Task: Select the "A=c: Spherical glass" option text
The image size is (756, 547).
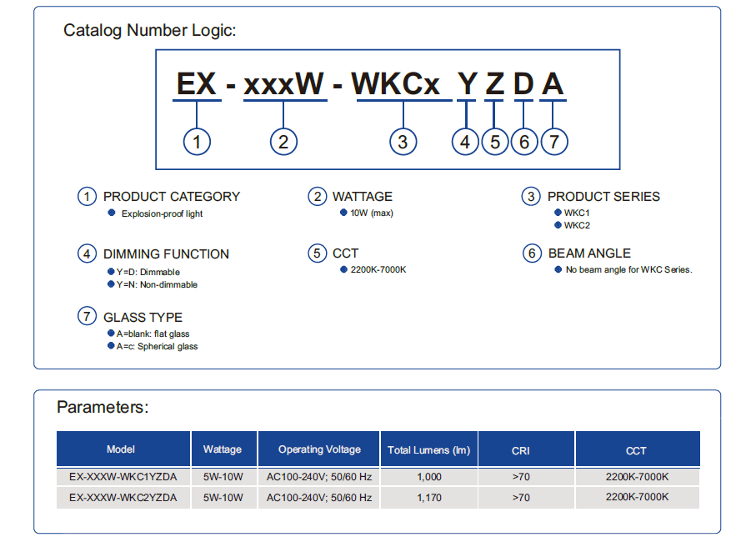Action: coord(157,346)
